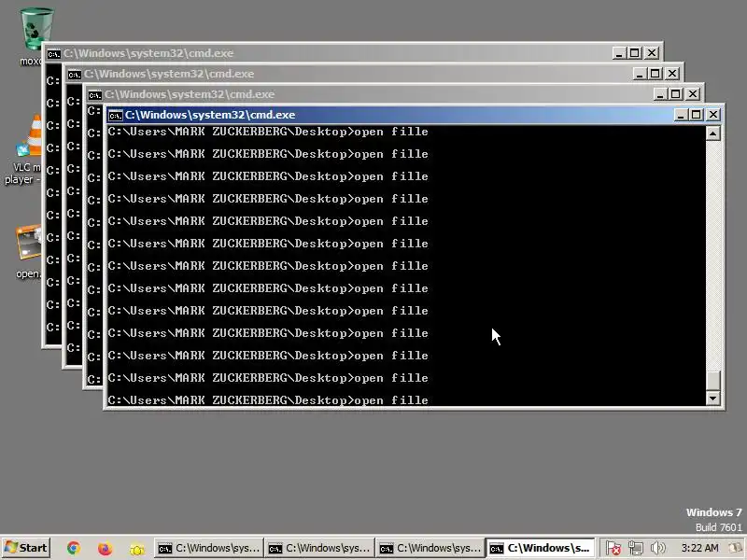Click the partly hidden tray icon right of the clock
The image size is (747, 560).
click(x=737, y=549)
